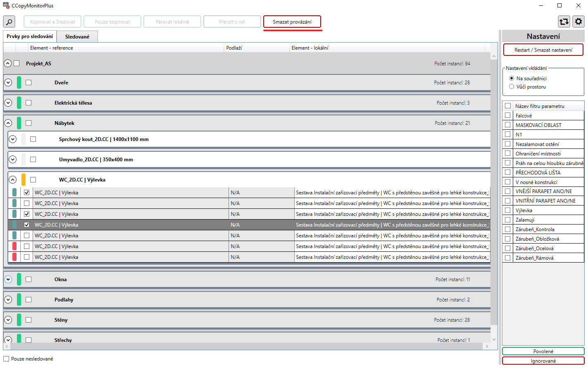Viewport: 588px width, 368px height.
Task: Click the Ignorované button
Action: (543, 361)
